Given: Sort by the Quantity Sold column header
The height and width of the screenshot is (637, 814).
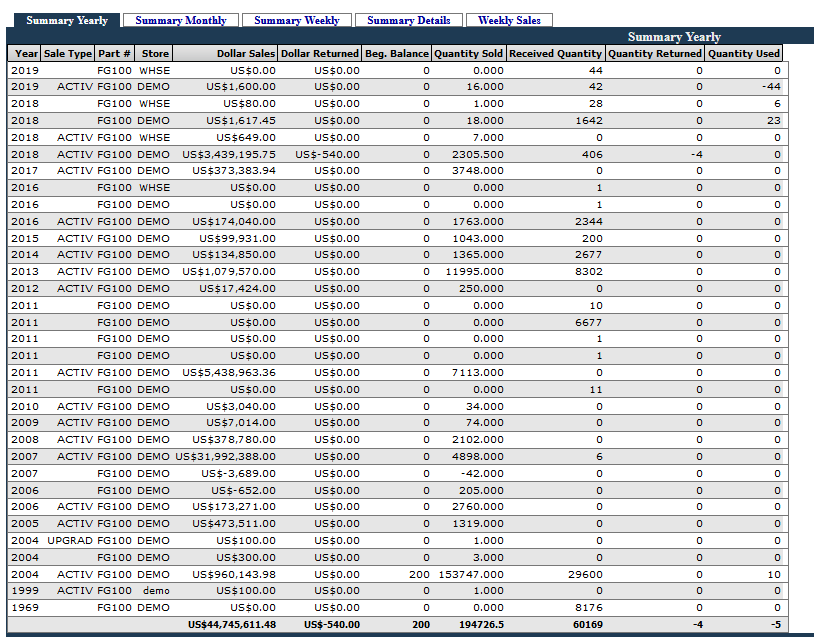Looking at the screenshot, I should pos(469,53).
